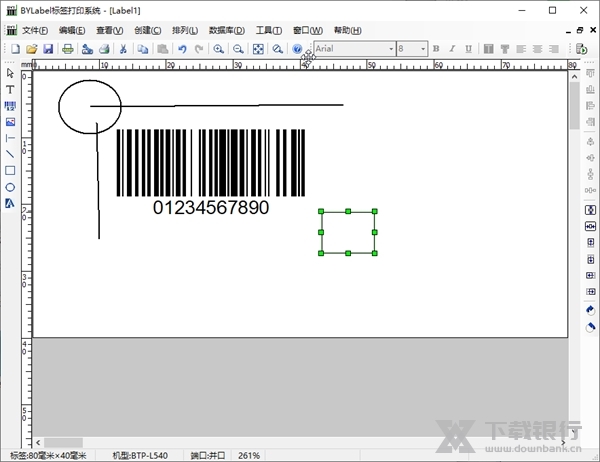Open the Arial font name dropdown
Viewport: 600px width, 462px height.
(389, 48)
